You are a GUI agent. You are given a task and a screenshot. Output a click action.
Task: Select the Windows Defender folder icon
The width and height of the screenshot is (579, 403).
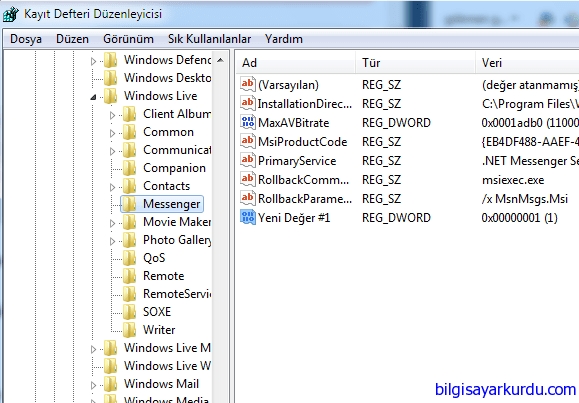tap(110, 60)
